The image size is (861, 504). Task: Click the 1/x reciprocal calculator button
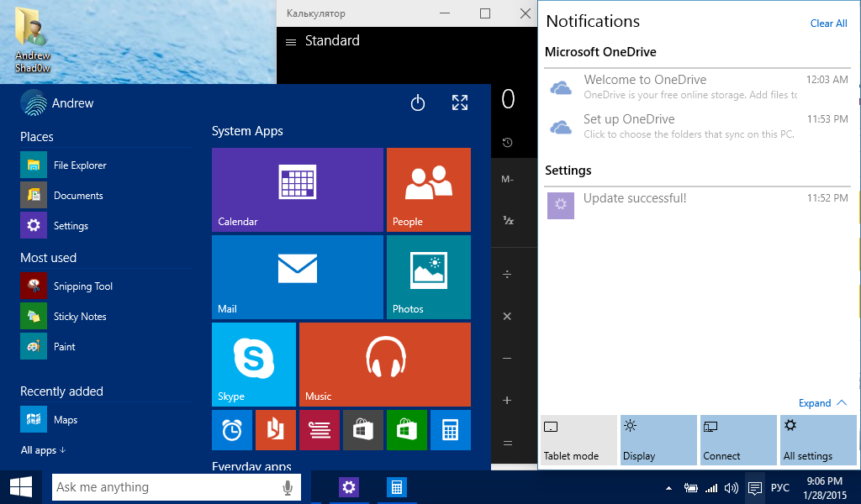coord(509,220)
